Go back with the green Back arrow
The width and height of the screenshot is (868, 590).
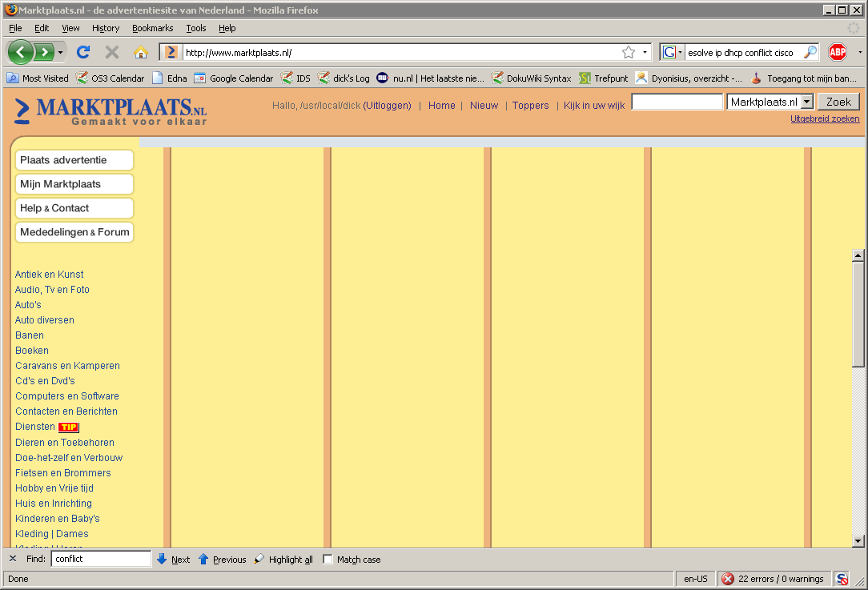21,53
